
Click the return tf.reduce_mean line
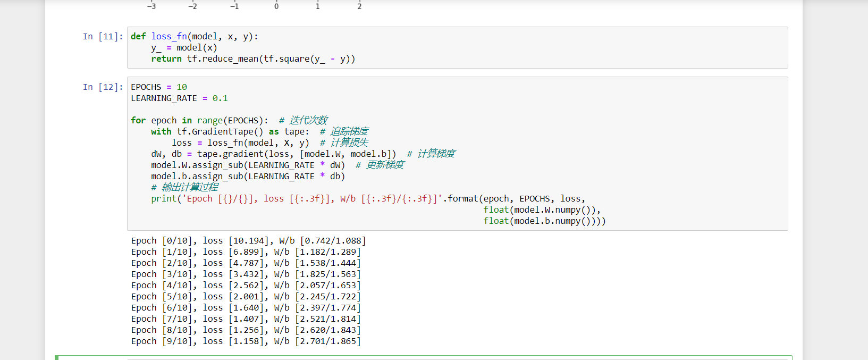coord(253,58)
